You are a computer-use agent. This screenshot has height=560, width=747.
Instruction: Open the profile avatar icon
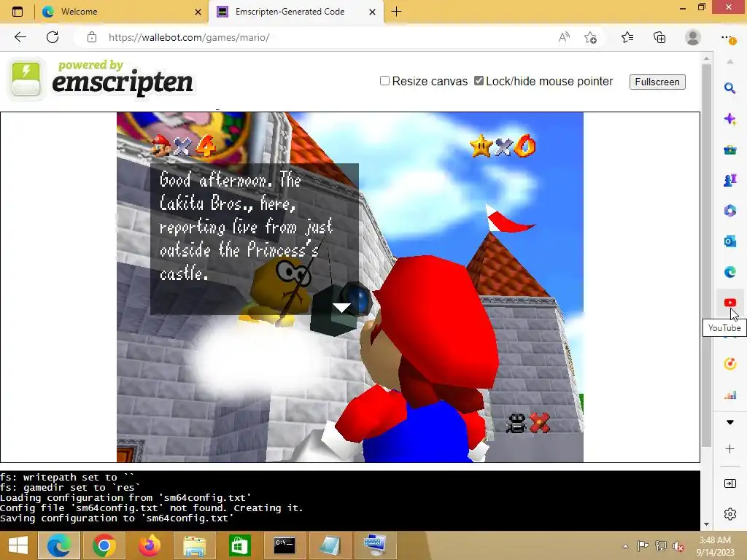tap(692, 37)
